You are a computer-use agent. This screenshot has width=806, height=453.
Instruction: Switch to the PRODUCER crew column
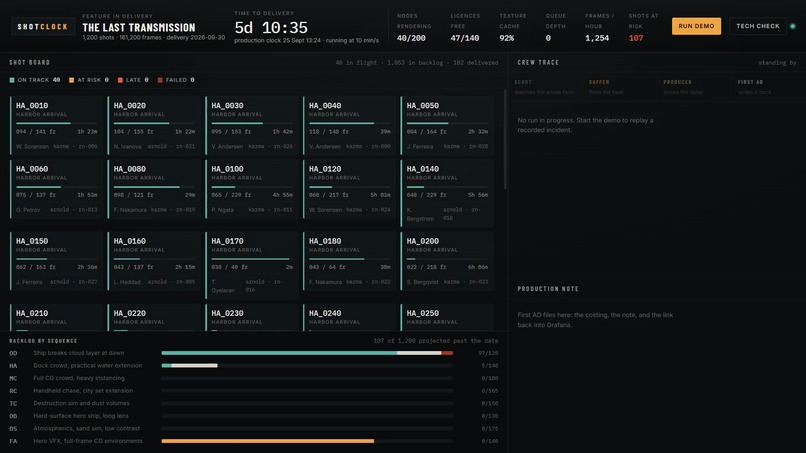tap(693, 87)
